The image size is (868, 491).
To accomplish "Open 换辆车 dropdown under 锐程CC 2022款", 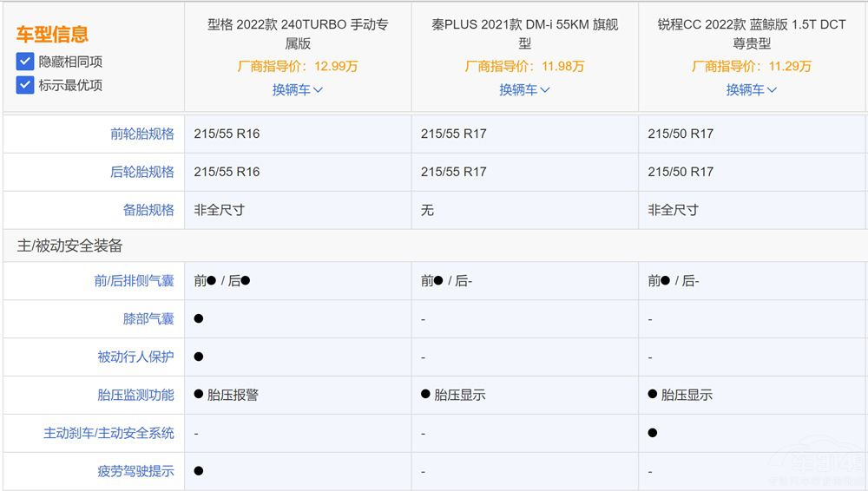I will tap(752, 89).
